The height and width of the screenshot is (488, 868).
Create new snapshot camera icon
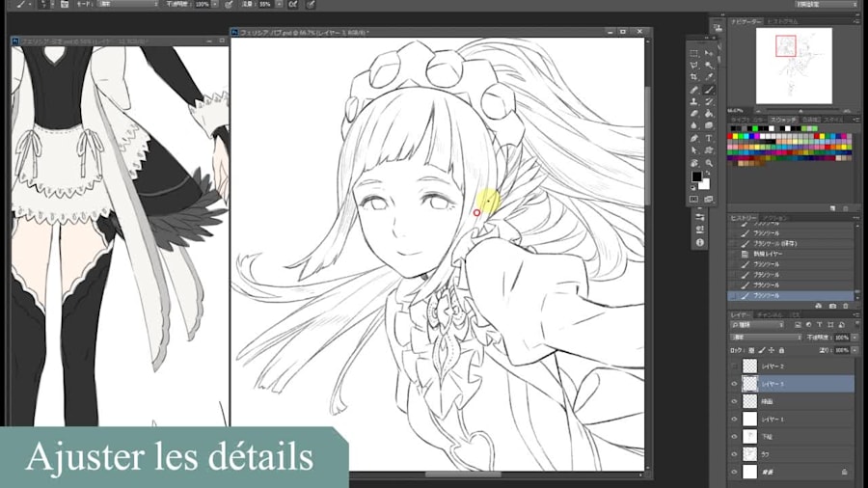[832, 306]
